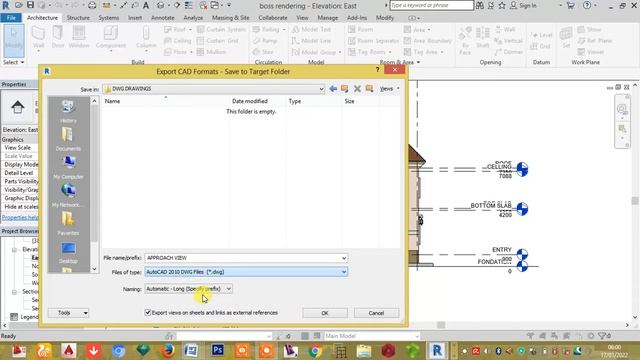
Task: Select the Modify tool in the ribbon
Action: pyautogui.click(x=14, y=40)
